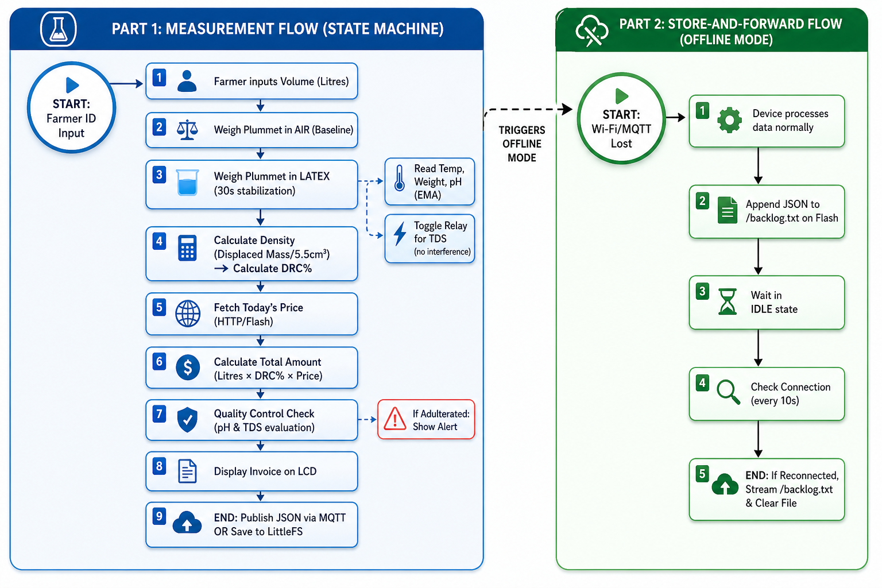The width and height of the screenshot is (882, 588).
Task: Click the thermometer icon in Read Temp box
Action: 400,177
